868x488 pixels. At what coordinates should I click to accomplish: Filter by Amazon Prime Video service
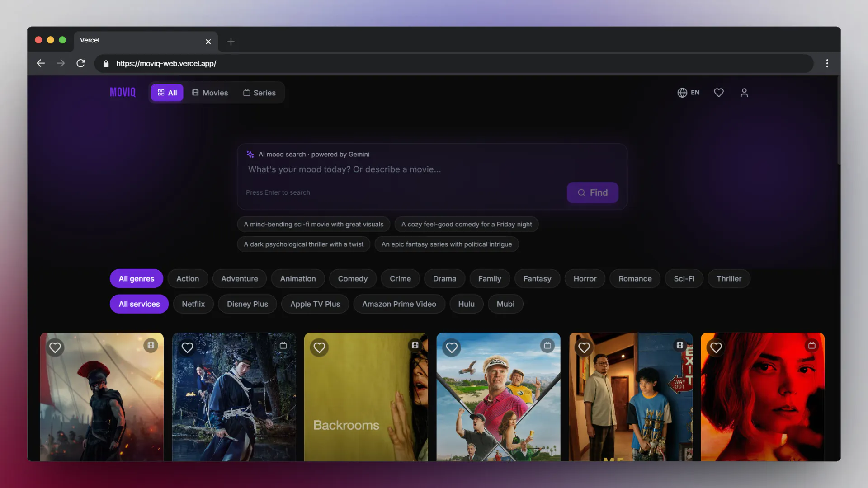pyautogui.click(x=399, y=304)
